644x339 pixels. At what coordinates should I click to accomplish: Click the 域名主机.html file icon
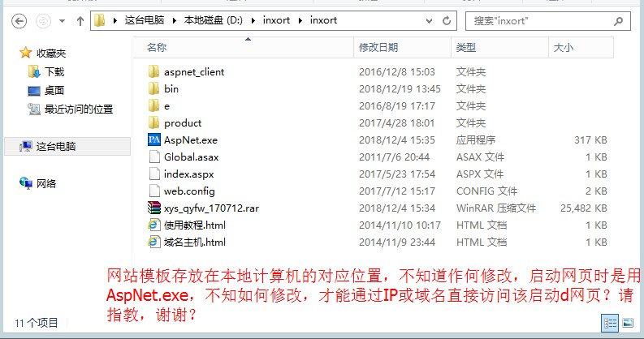point(154,242)
